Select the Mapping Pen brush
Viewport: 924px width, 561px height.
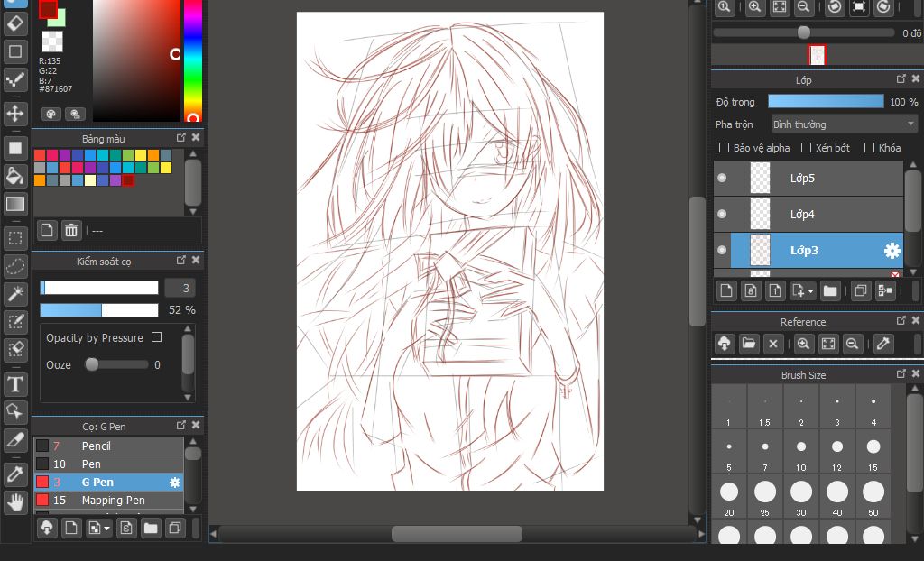coord(108,501)
